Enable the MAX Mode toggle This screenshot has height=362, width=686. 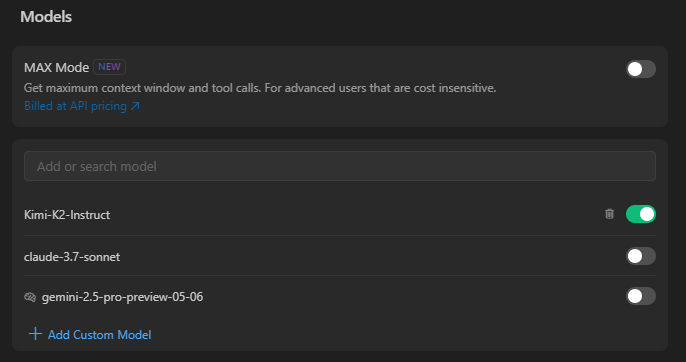tap(640, 69)
